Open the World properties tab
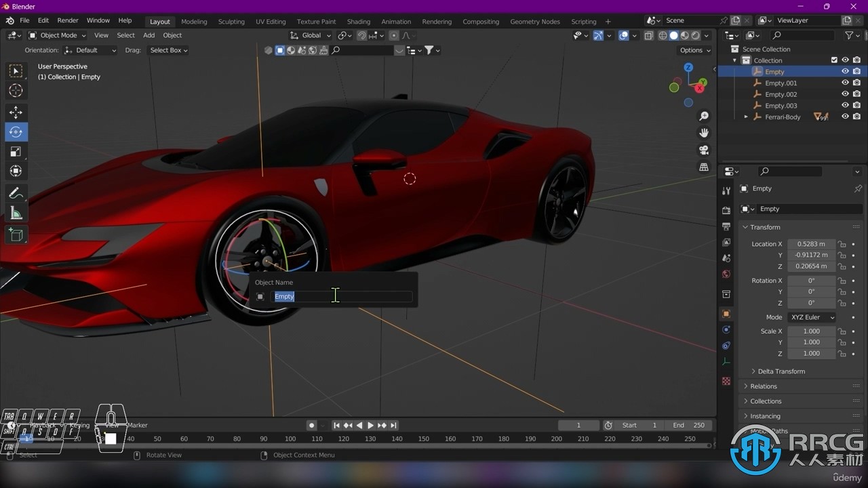Image resolution: width=868 pixels, height=488 pixels. click(726, 274)
